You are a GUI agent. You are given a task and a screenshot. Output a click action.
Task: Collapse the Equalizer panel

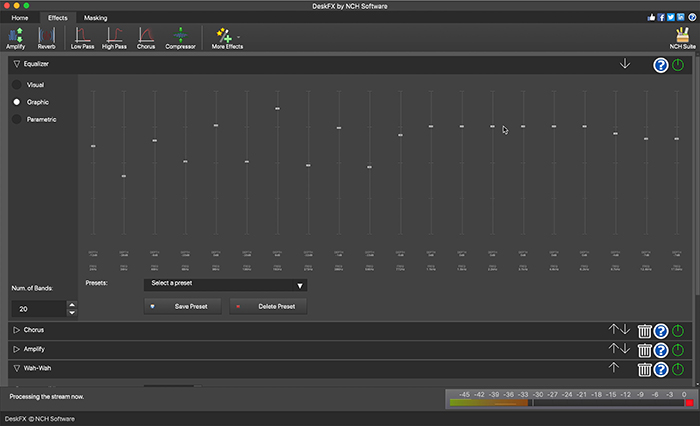pos(17,64)
